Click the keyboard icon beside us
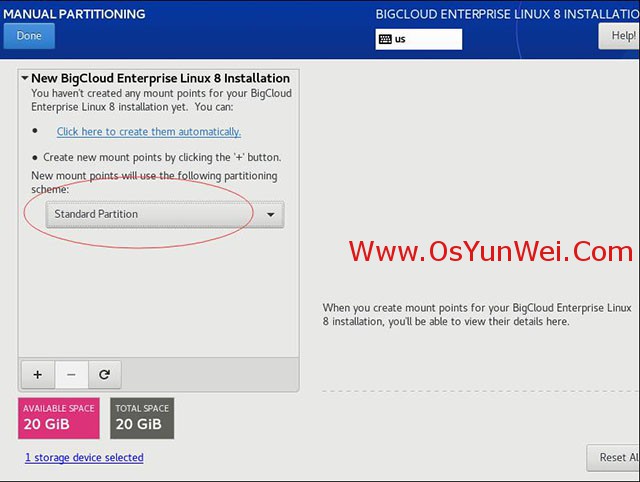Image resolution: width=640 pixels, height=482 pixels. (x=385, y=39)
